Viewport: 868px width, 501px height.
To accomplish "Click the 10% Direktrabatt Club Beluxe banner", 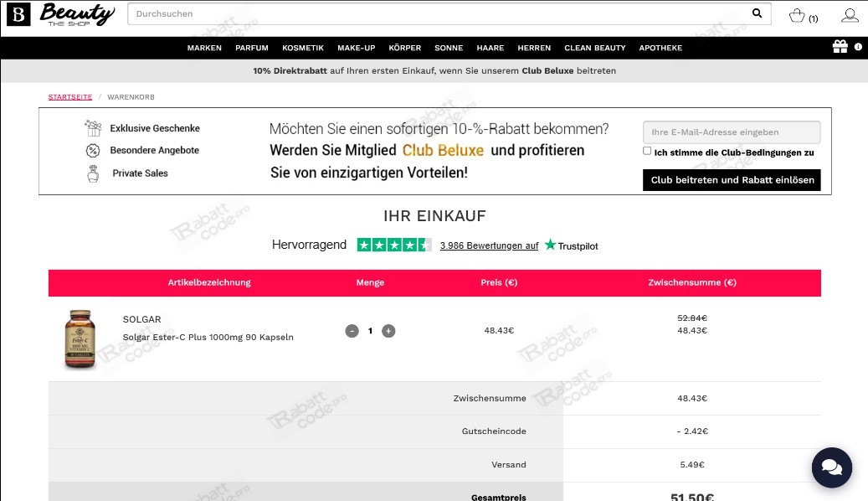I will point(434,71).
